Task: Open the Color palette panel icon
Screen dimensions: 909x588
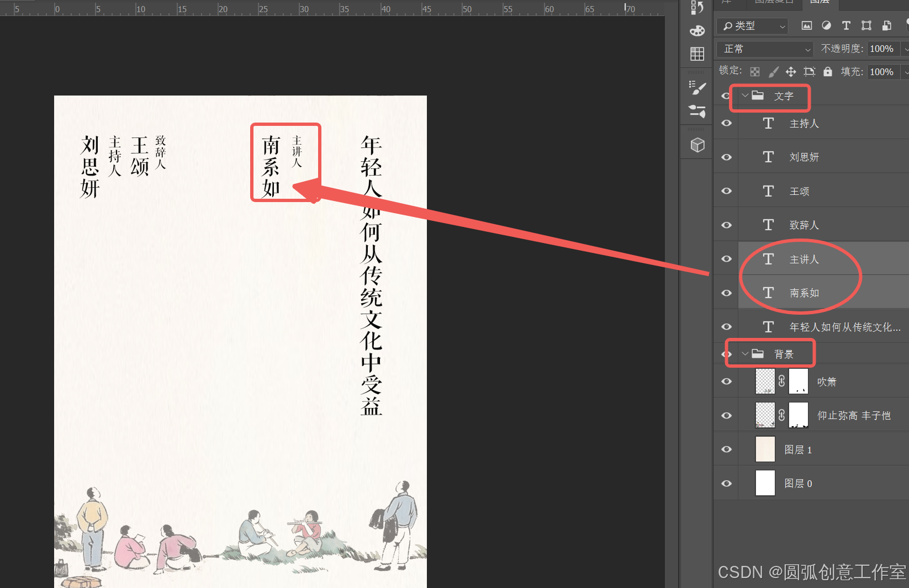Action: point(697,30)
